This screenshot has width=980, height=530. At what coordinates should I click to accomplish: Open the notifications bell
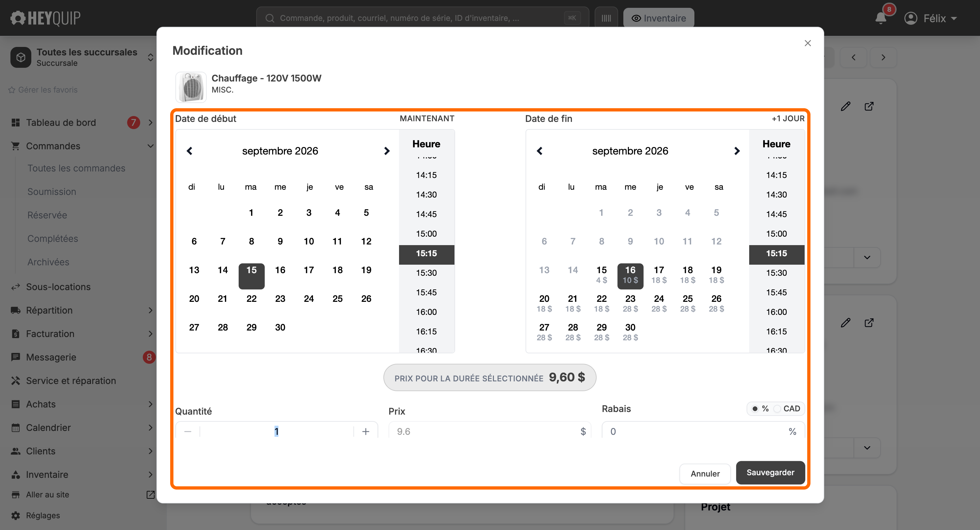[x=880, y=18]
